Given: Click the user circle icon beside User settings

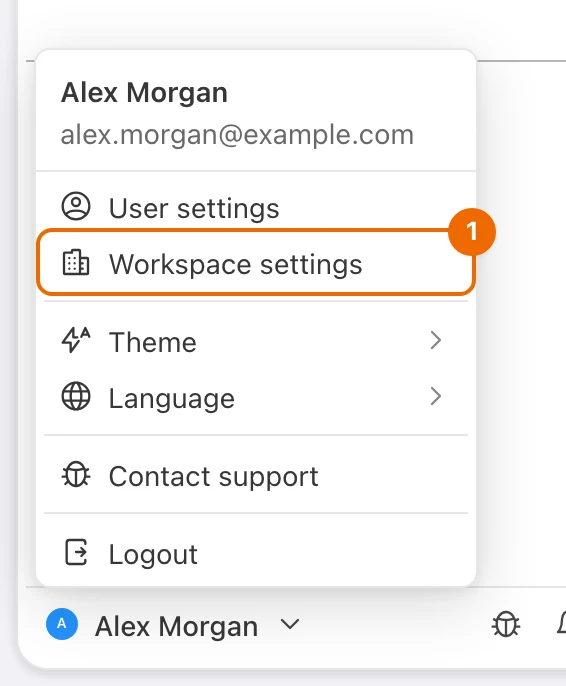Looking at the screenshot, I should point(76,206).
